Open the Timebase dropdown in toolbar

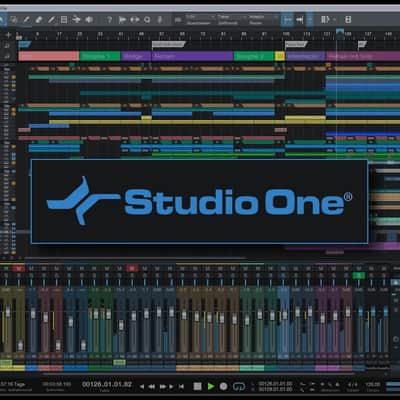click(231, 20)
